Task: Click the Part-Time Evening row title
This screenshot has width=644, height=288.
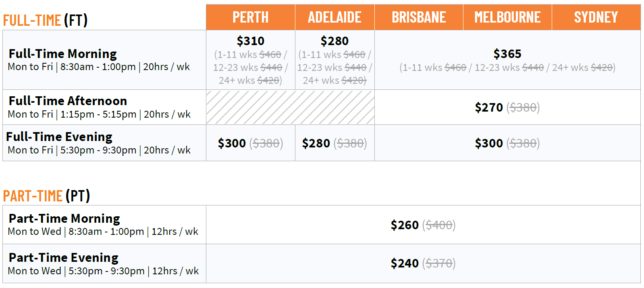Action: 64,257
